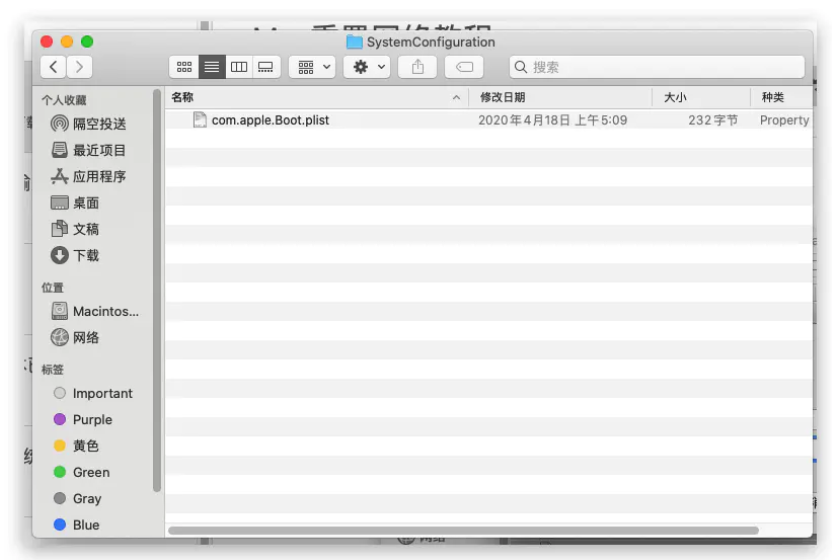Switch to icon view in toolbar
Image resolution: width=832 pixels, height=560 pixels.
point(184,67)
